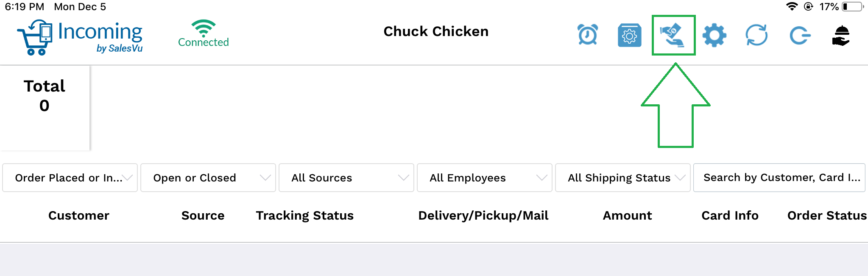Tap the black serving dish hand icon
The width and height of the screenshot is (868, 276).
(841, 35)
